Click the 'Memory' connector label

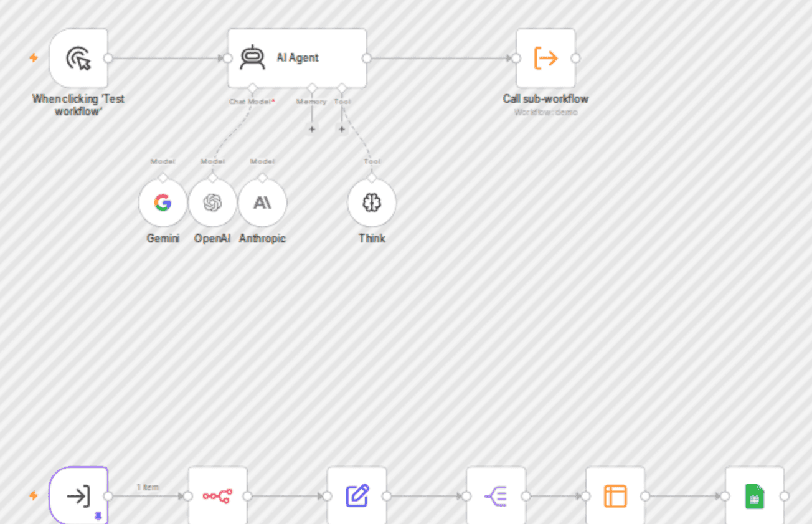tap(311, 101)
